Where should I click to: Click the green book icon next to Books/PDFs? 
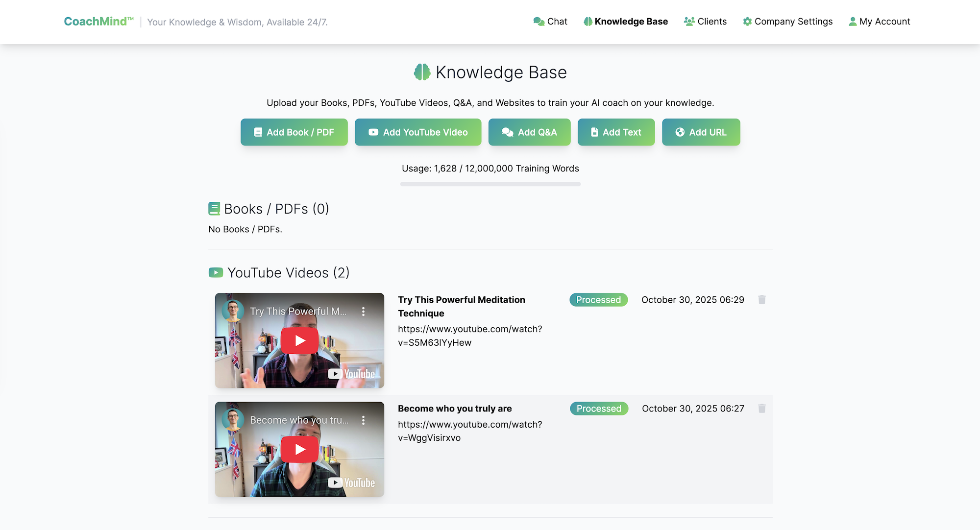(x=214, y=208)
